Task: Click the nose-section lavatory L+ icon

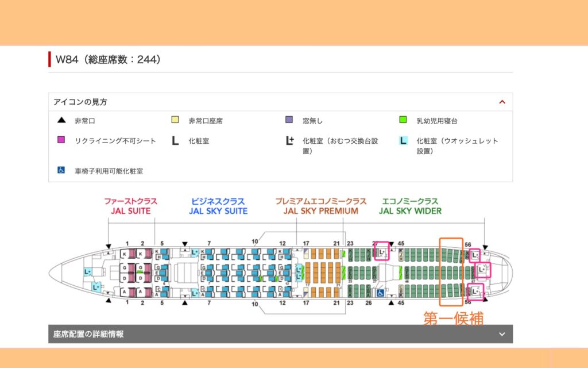Action: click(88, 272)
